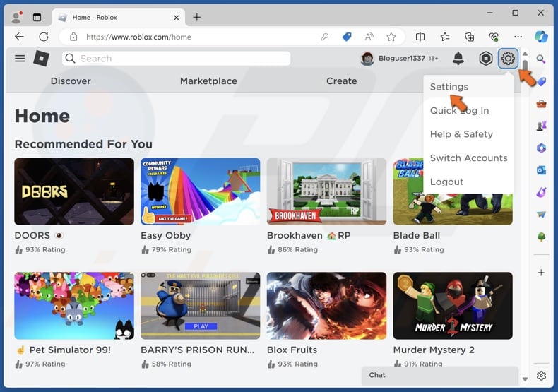Open the browser profile icon
558x392 pixels.
pyautogui.click(x=16, y=17)
